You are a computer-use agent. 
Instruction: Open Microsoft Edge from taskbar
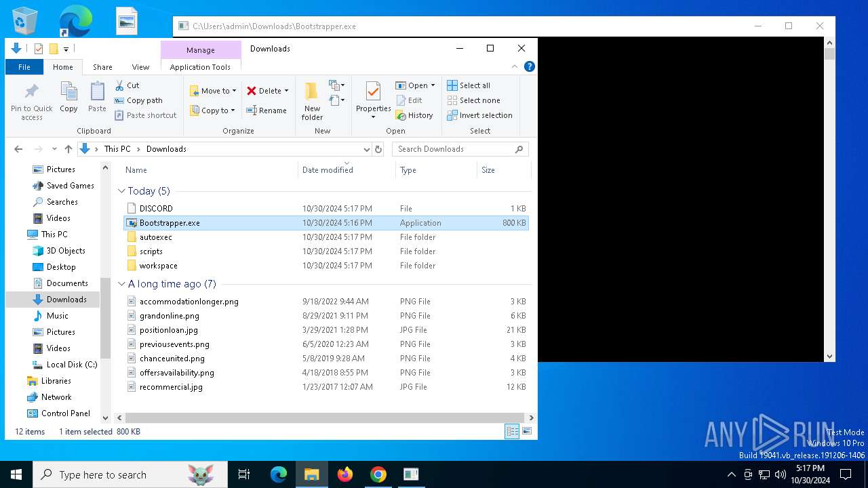pyautogui.click(x=279, y=474)
